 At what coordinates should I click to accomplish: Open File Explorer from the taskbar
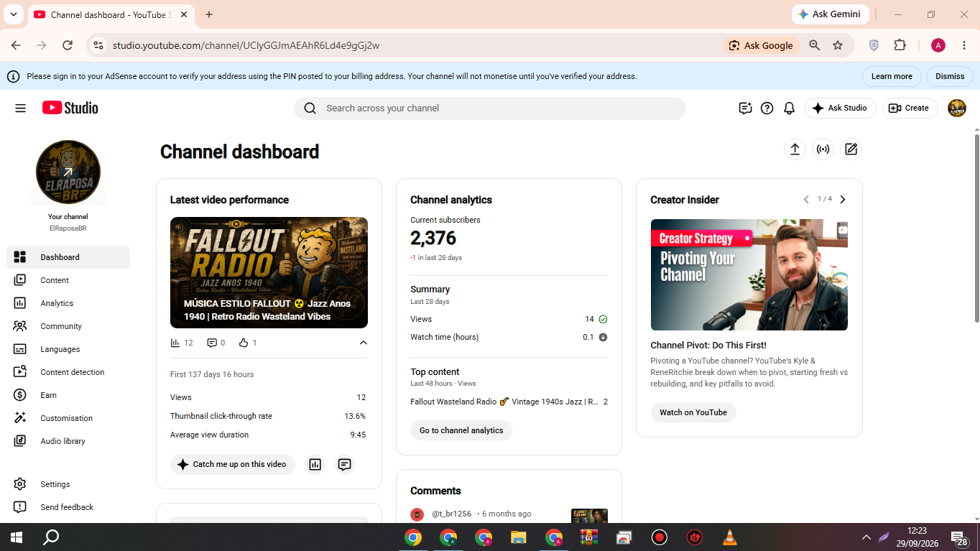pyautogui.click(x=519, y=537)
